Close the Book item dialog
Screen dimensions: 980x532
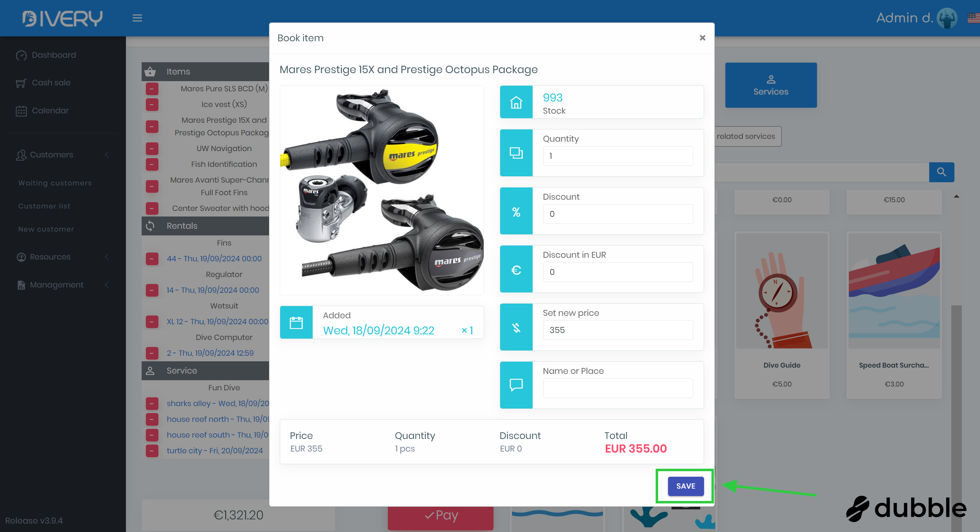(702, 38)
